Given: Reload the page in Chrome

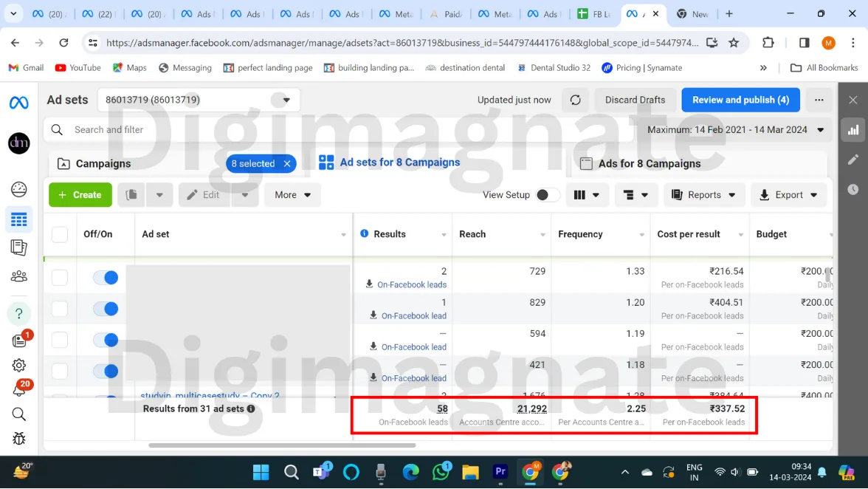Looking at the screenshot, I should pos(63,43).
